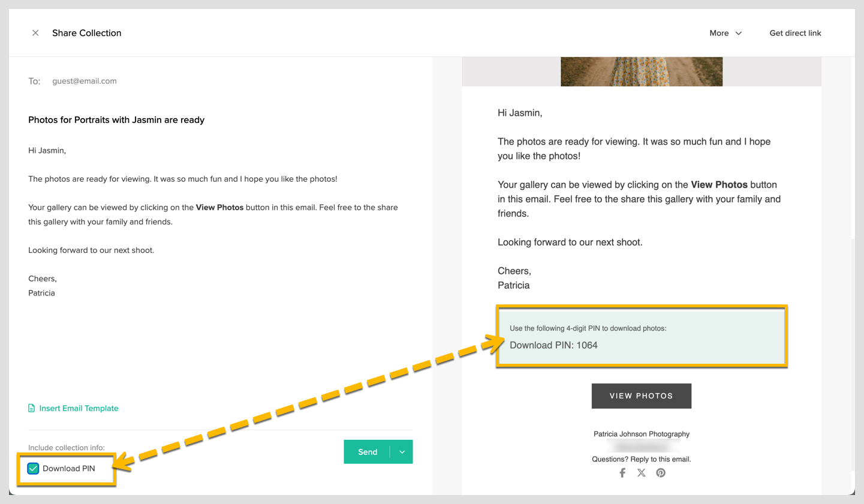The height and width of the screenshot is (504, 864).
Task: Click the Download PIN: 1064 box in preview
Action: coord(641,337)
